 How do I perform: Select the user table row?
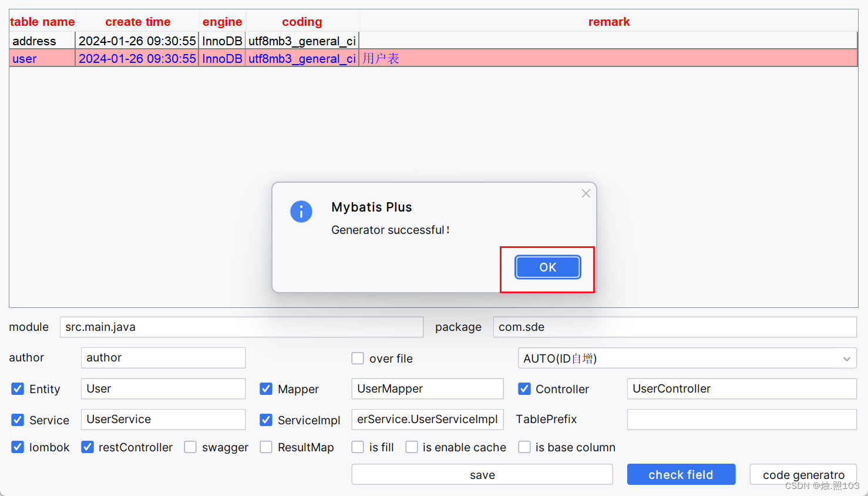tap(433, 58)
